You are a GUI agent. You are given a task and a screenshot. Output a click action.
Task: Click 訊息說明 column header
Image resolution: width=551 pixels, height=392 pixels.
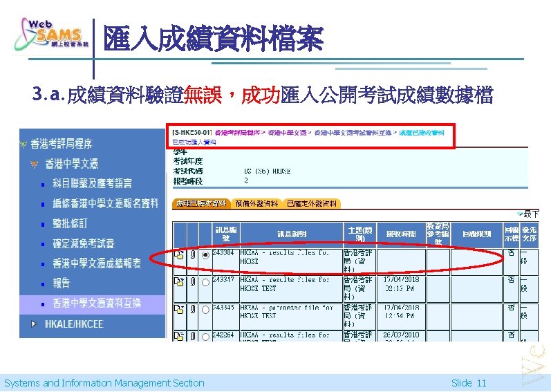(x=292, y=234)
